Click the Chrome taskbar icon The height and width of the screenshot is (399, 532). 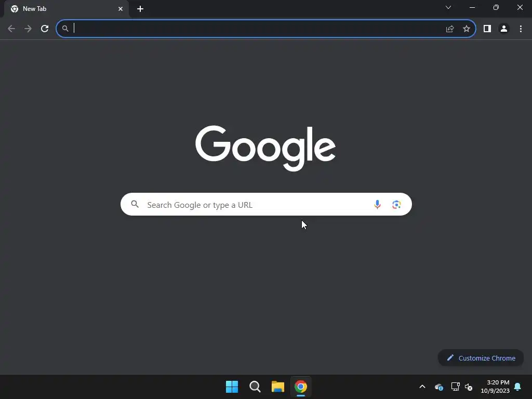point(301,387)
